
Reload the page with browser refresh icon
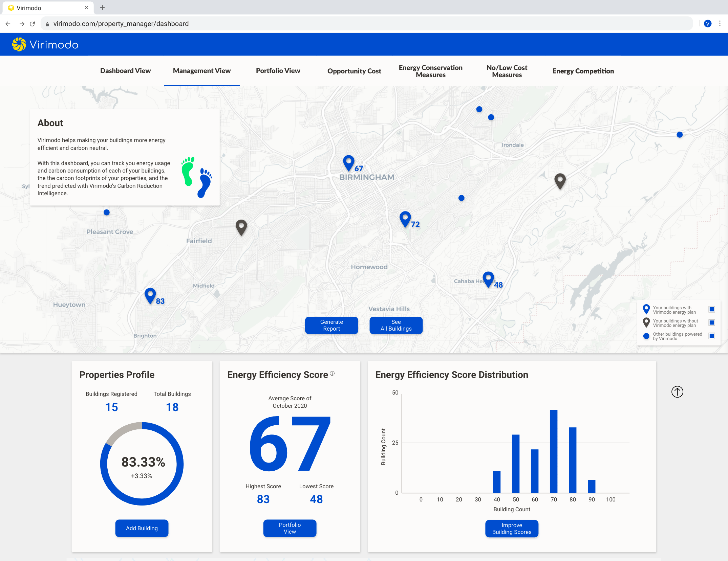coord(33,24)
